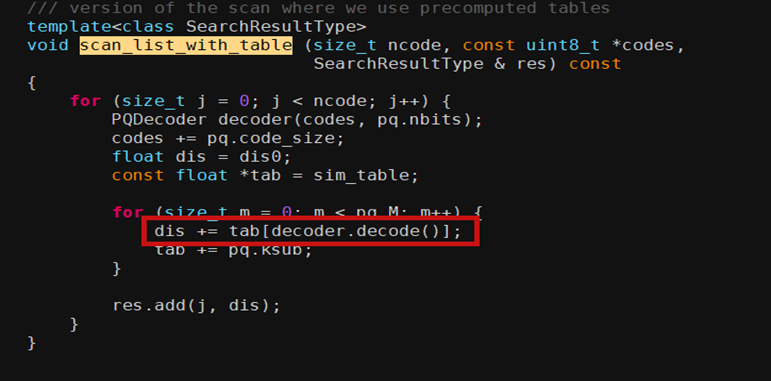Screen dimensions: 771x381
Task: Click the highlighted scan_list_with_table function name
Action: tap(186, 45)
